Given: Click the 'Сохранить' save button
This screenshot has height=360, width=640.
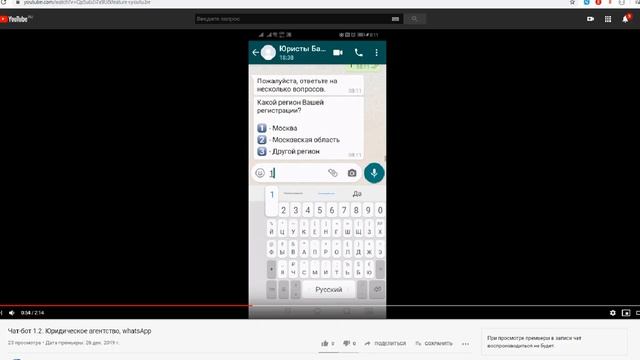Looking at the screenshot, I should [434, 343].
